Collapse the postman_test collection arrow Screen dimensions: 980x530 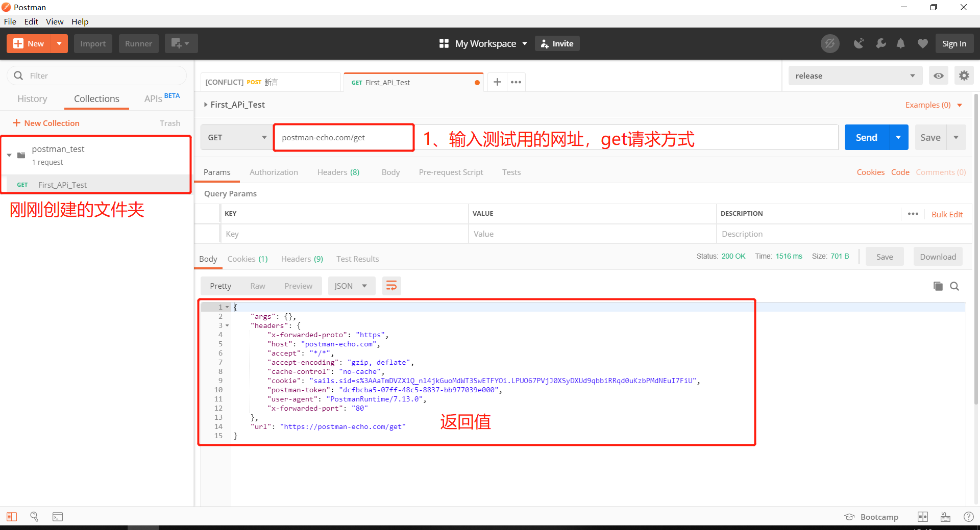click(9, 155)
